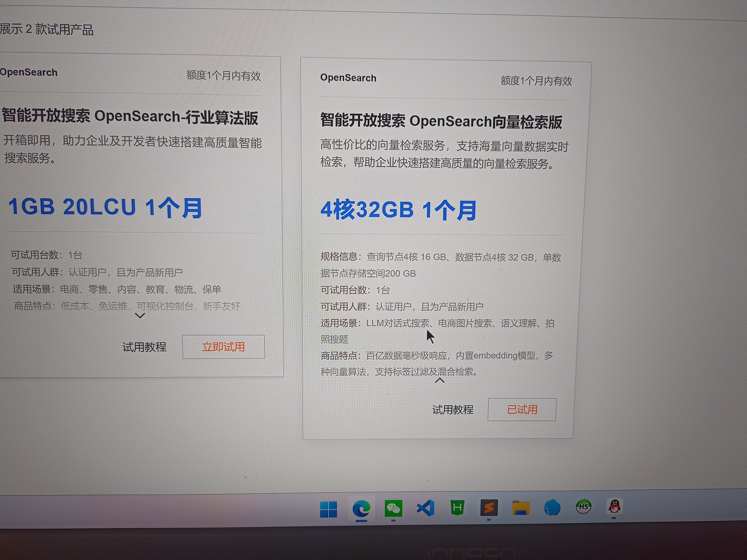Open 试用教程 link for 向量检索版
Viewport: 747px width, 560px height.
453,409
